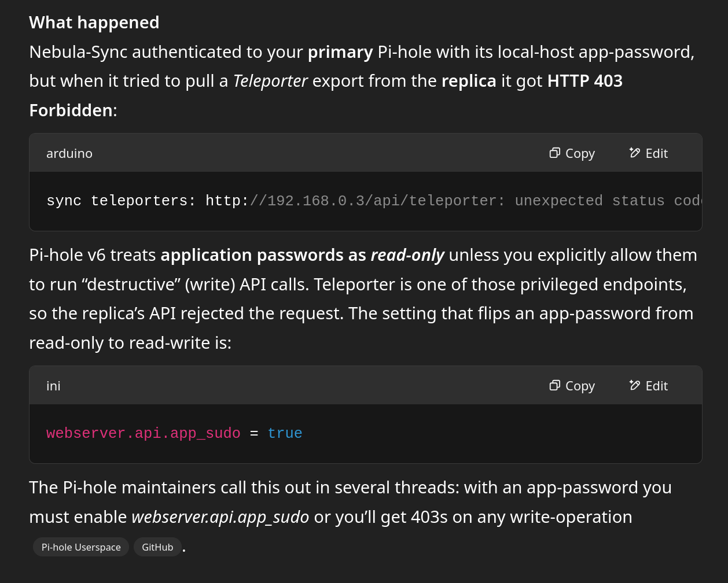Open the GitHub citation chip

click(x=157, y=547)
